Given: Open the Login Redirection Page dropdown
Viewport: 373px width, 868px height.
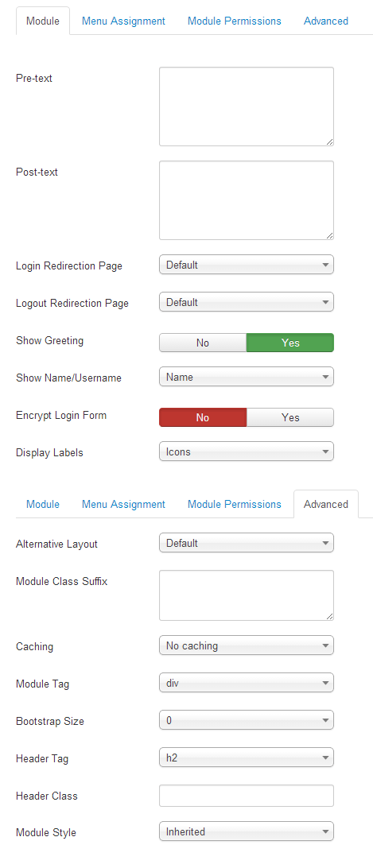Looking at the screenshot, I should [247, 265].
